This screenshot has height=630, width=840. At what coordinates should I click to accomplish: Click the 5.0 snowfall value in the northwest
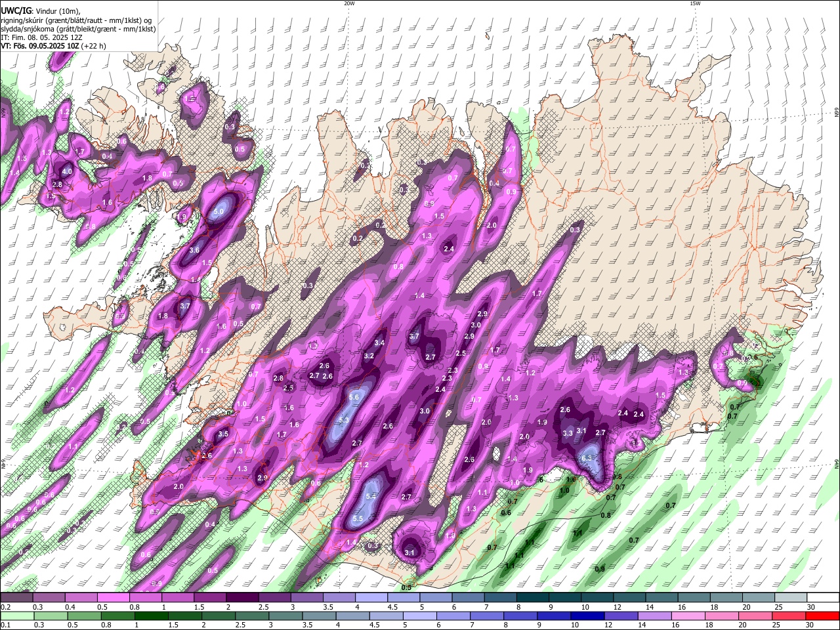pos(219,211)
